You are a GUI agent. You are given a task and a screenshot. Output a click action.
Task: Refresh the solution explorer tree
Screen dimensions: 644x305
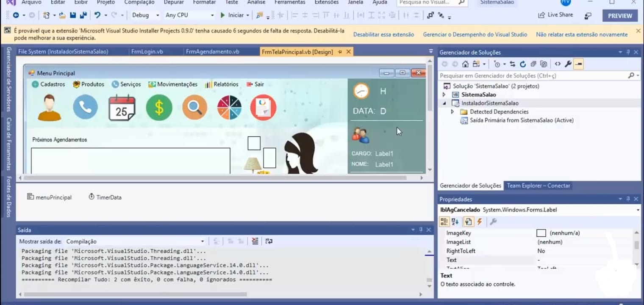523,64
